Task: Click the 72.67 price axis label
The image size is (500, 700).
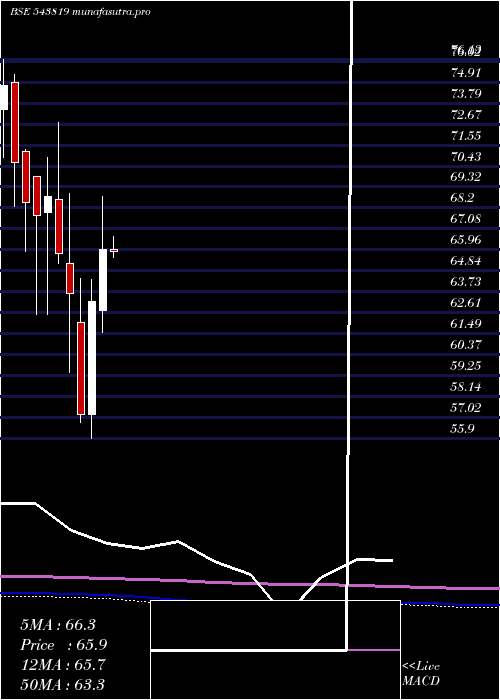Action: [466, 114]
